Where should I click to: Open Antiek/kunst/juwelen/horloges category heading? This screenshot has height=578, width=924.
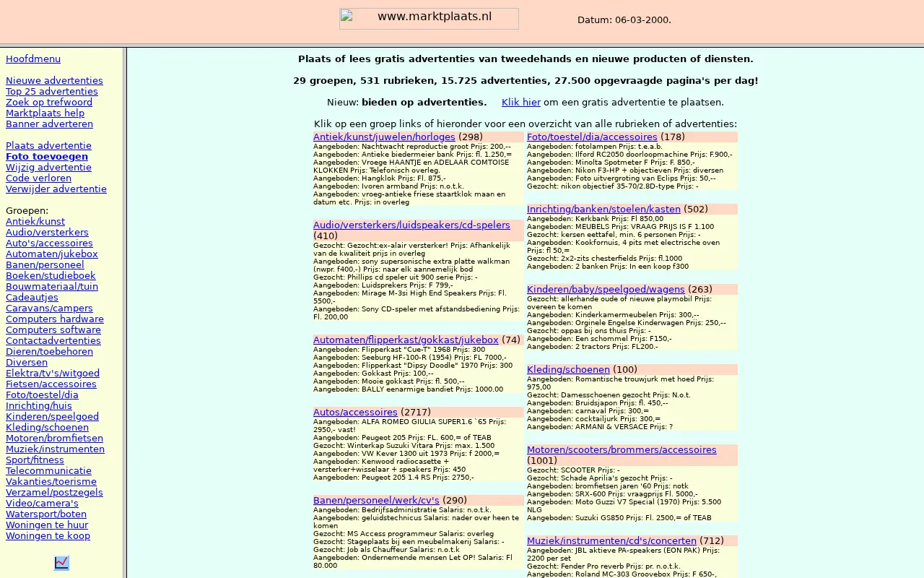click(x=384, y=137)
